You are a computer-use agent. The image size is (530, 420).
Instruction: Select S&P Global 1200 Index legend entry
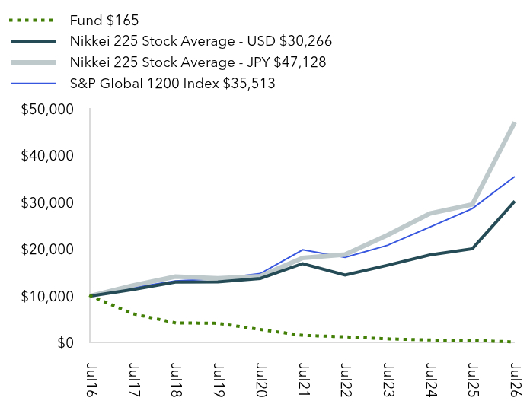point(172,84)
